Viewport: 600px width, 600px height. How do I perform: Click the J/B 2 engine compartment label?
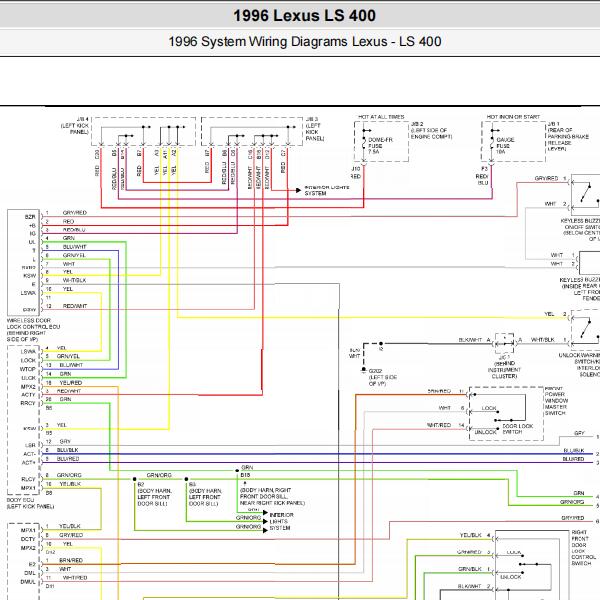(431, 130)
